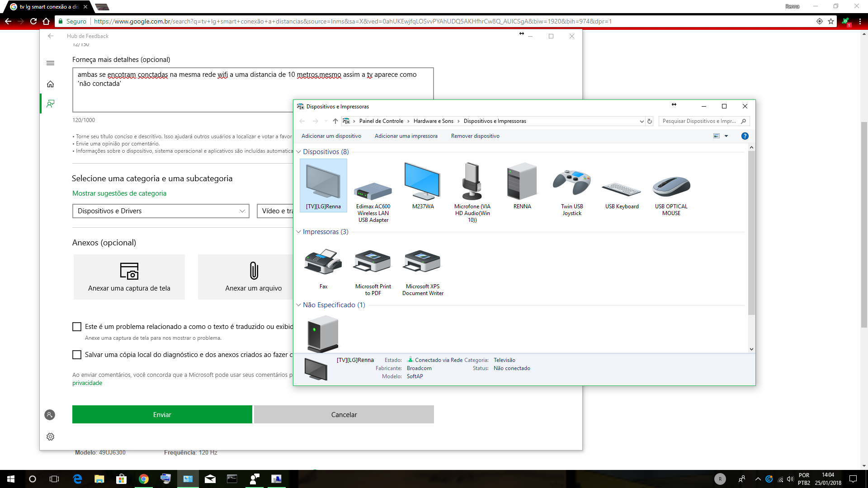Click the feedback details text area

click(x=253, y=90)
